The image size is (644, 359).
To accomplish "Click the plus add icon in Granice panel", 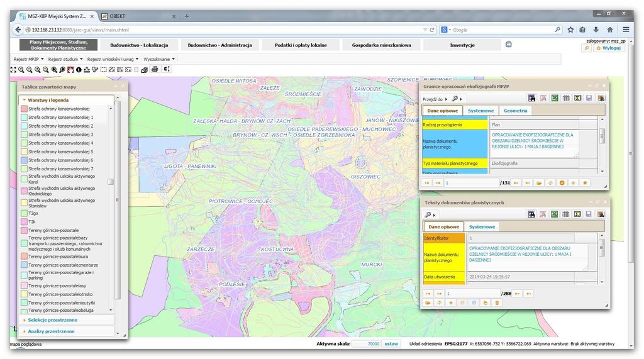I will (573, 183).
